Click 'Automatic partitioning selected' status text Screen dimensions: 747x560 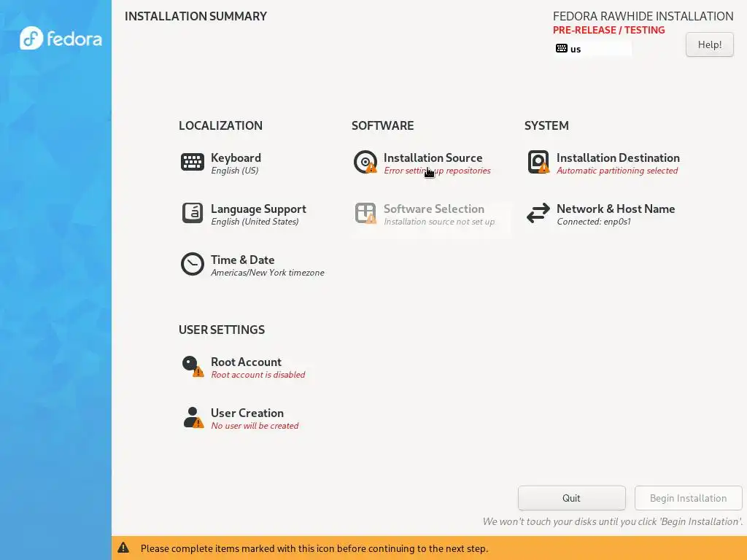[x=617, y=171]
